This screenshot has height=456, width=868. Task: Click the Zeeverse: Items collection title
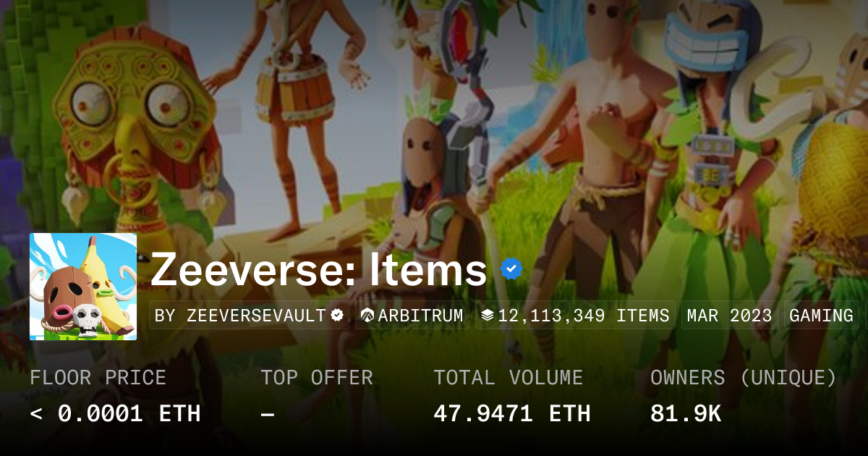pos(318,270)
